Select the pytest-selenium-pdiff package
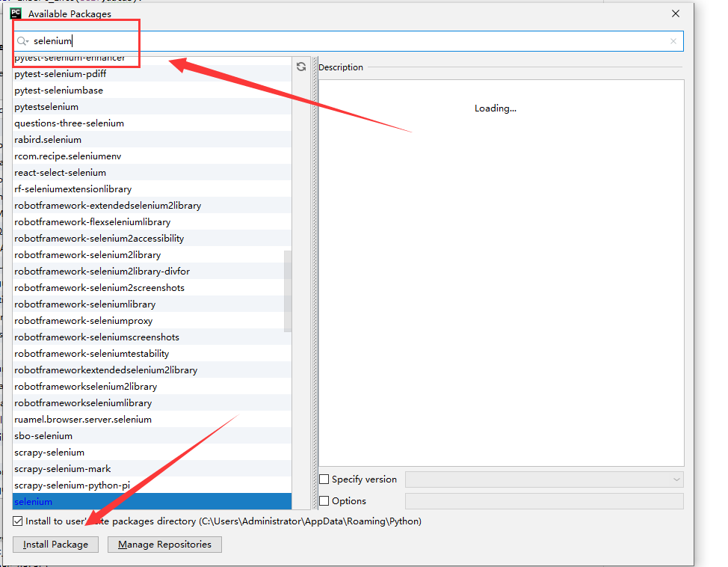 (x=152, y=74)
